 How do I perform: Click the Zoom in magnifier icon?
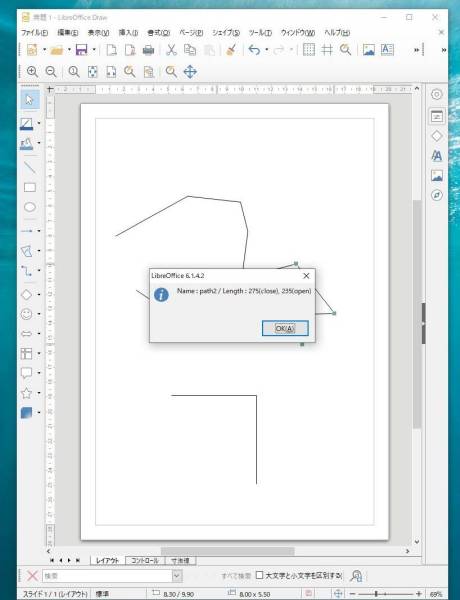32,72
